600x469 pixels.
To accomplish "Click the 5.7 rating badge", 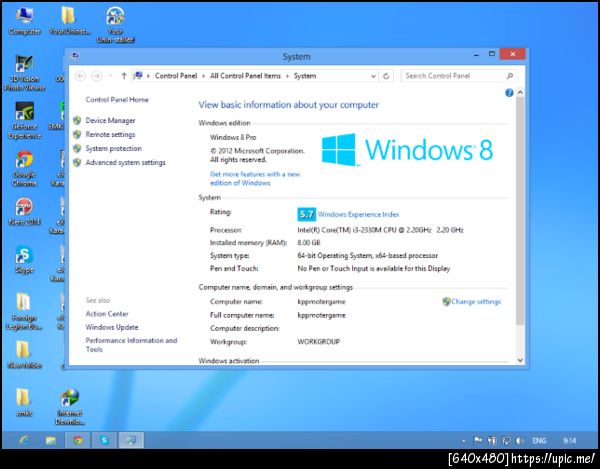I will coord(307,214).
